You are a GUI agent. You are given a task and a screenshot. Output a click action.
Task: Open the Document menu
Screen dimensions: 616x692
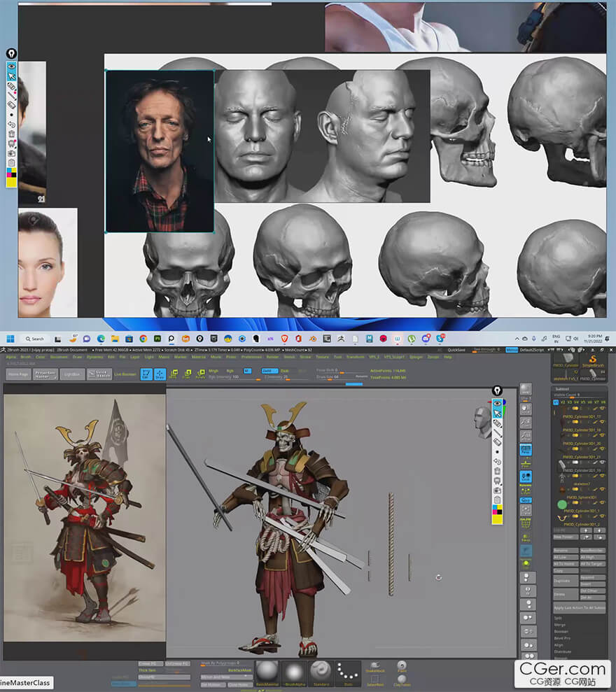coord(59,357)
